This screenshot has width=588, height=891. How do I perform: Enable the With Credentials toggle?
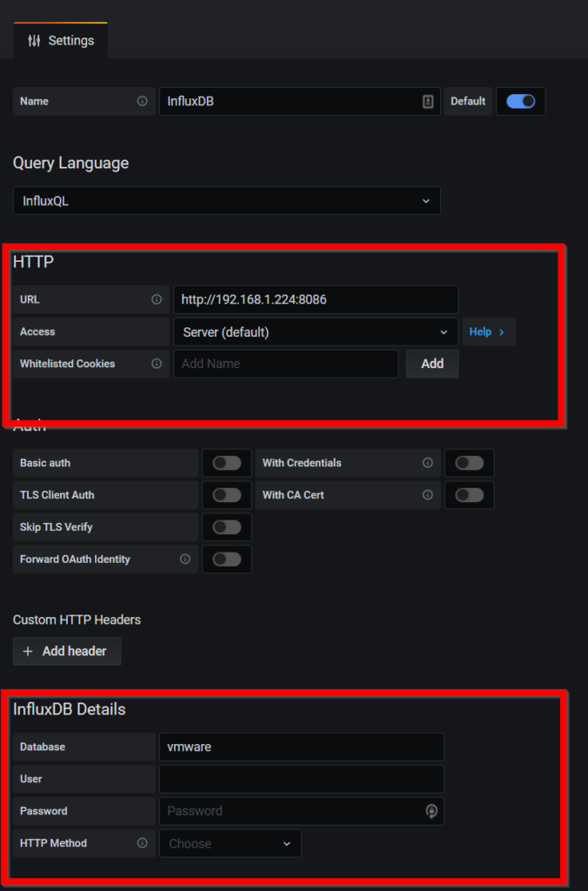[469, 463]
